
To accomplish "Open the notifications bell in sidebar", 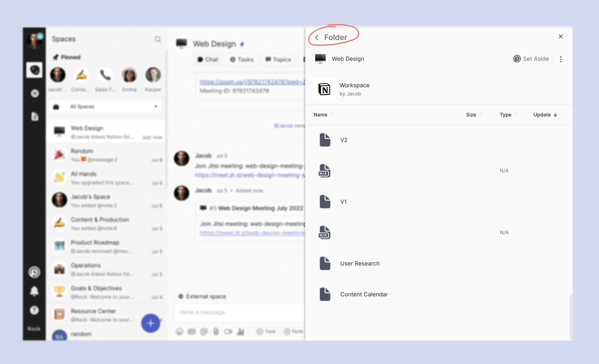I will pos(34,291).
